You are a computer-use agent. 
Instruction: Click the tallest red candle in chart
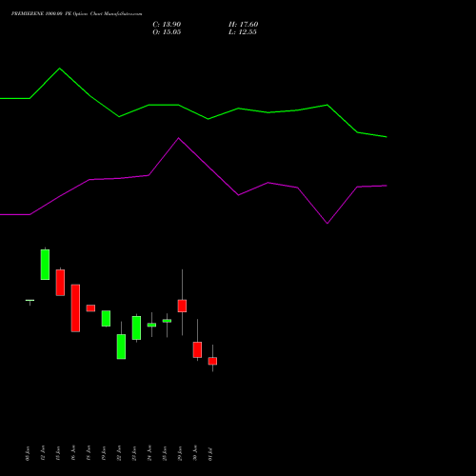75,307
